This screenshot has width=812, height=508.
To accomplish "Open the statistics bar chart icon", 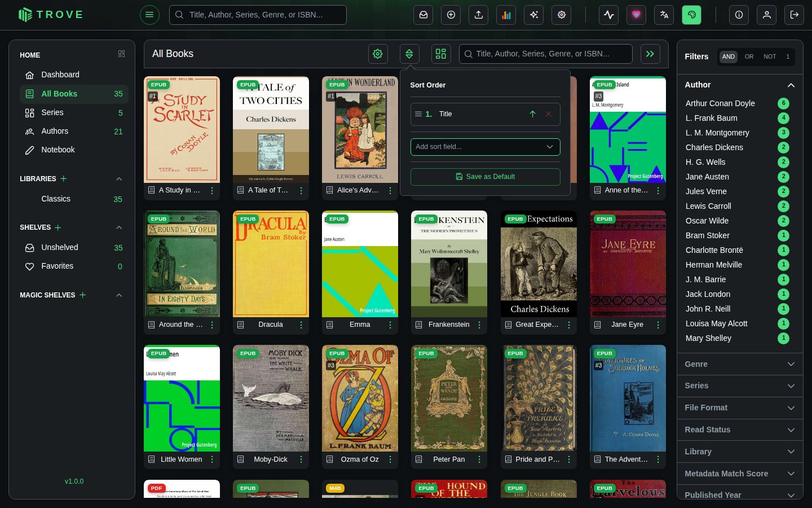I will [x=506, y=15].
